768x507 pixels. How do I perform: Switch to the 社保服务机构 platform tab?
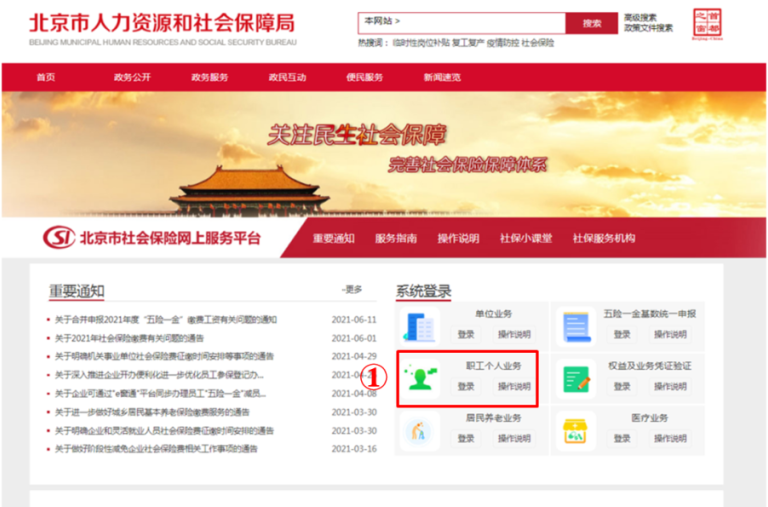coord(604,239)
